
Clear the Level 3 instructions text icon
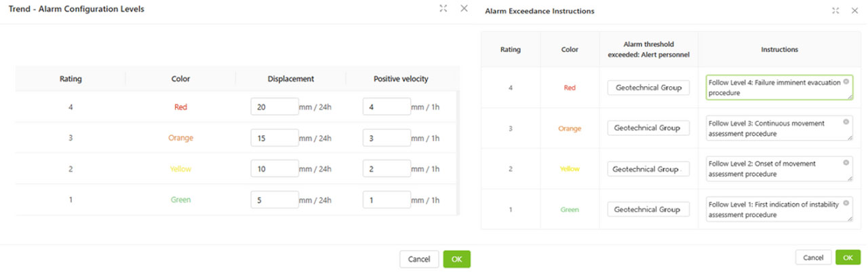click(x=846, y=122)
